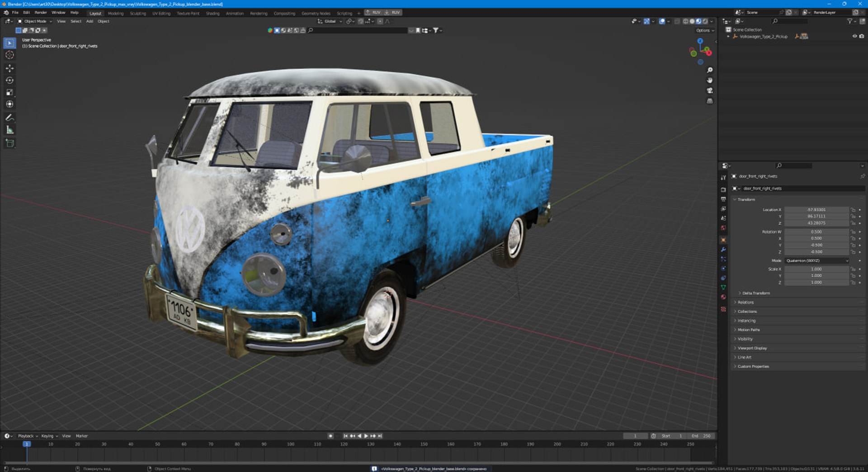868x472 pixels.
Task: Click the Move view hand icon
Action: pos(710,80)
